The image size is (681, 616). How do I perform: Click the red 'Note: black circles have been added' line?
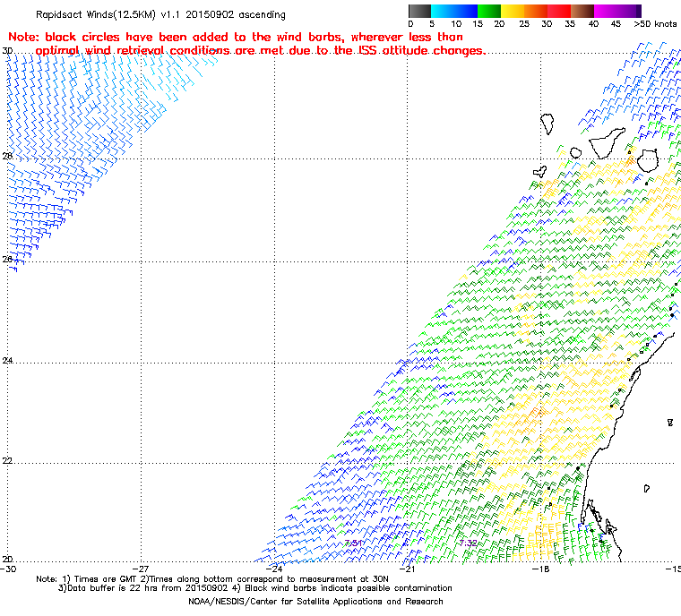click(236, 37)
